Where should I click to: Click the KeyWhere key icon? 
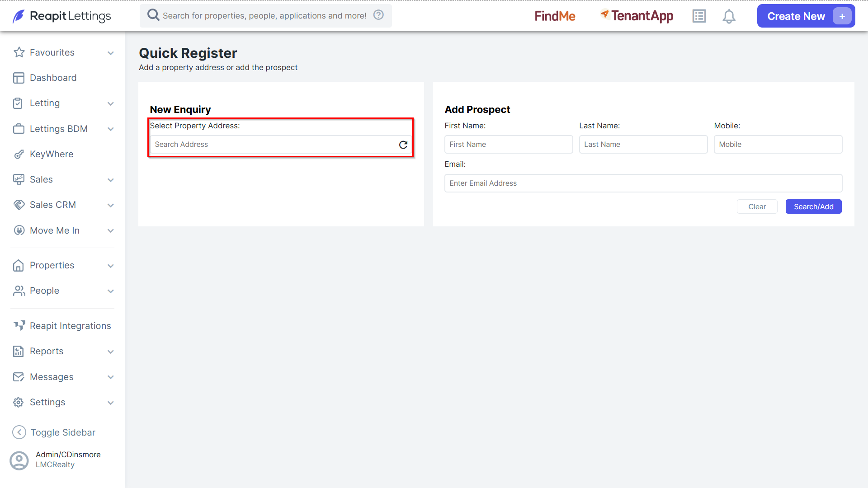(19, 155)
